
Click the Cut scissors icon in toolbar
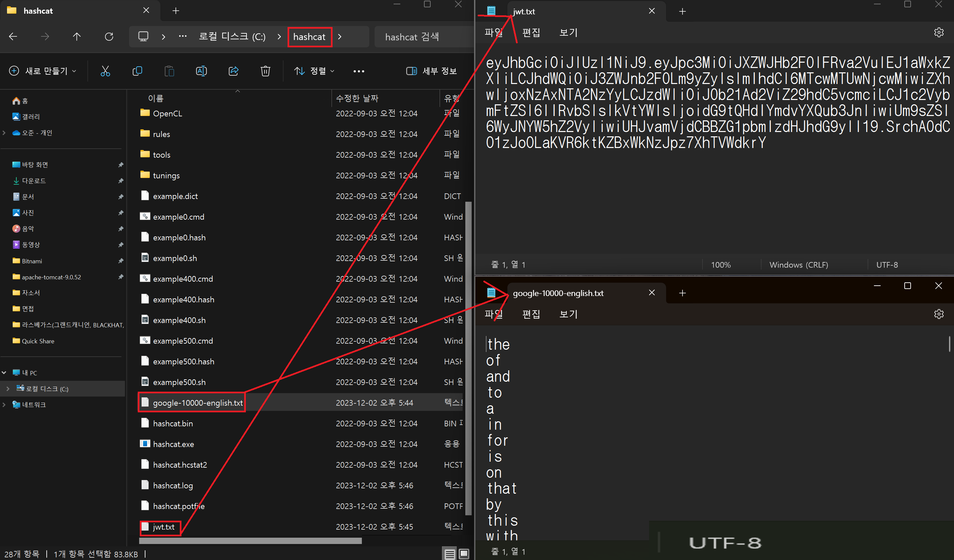[105, 71]
